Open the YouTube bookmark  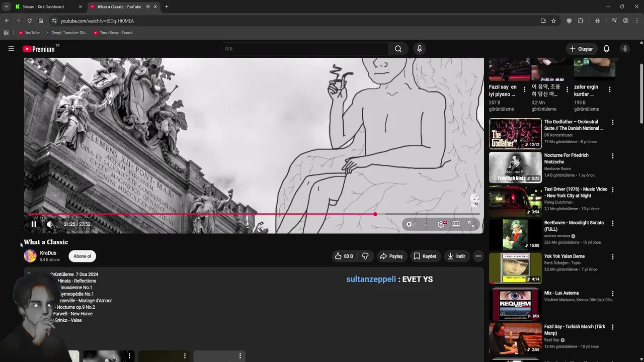pyautogui.click(x=29, y=33)
